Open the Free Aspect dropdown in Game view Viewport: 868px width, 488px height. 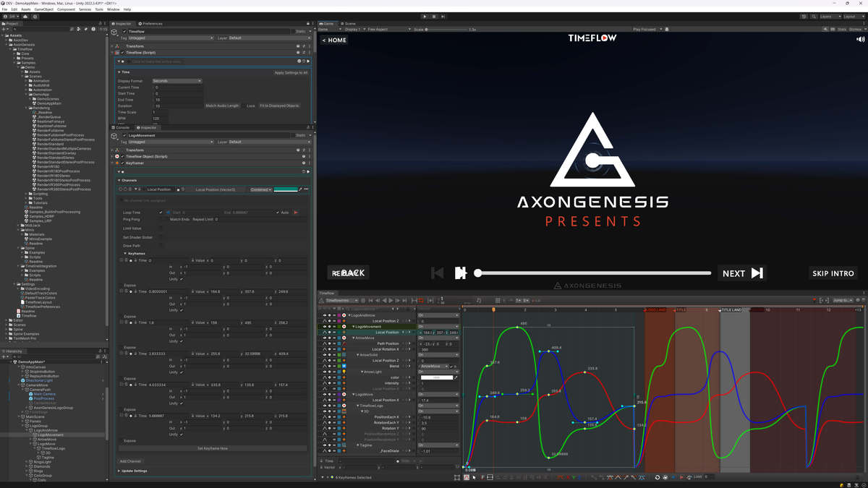388,29
